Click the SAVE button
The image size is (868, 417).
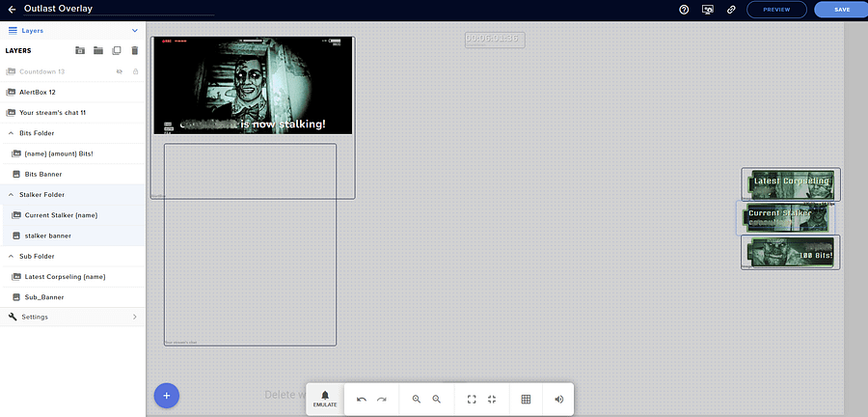(841, 10)
